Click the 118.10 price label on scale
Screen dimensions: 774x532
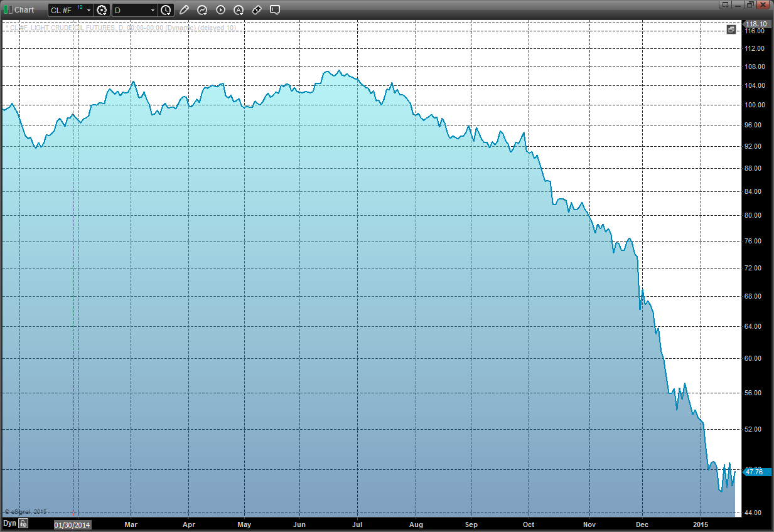756,24
